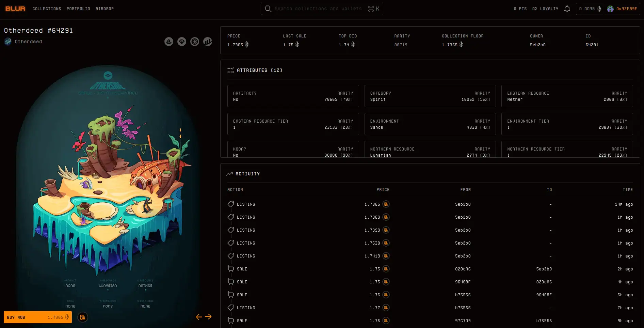Select the Eastern Resource Tier attribute card
Viewport: 644px width, 328px height.
coord(293,124)
